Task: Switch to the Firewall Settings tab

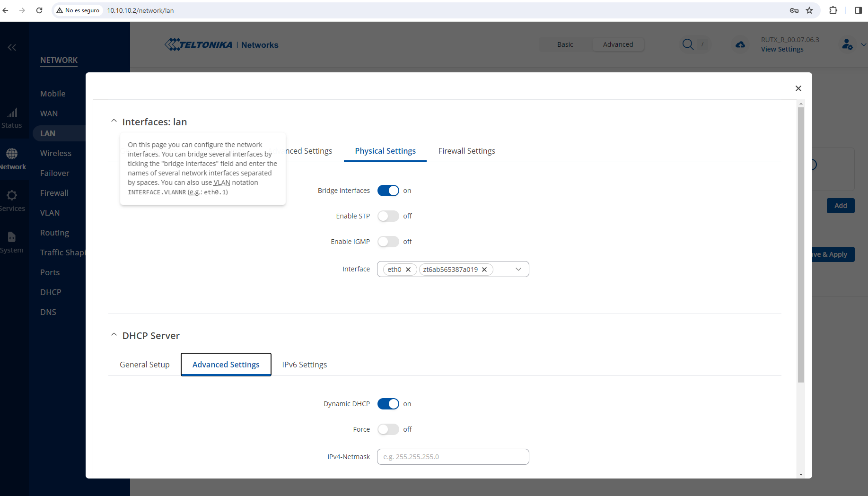Action: coord(466,151)
